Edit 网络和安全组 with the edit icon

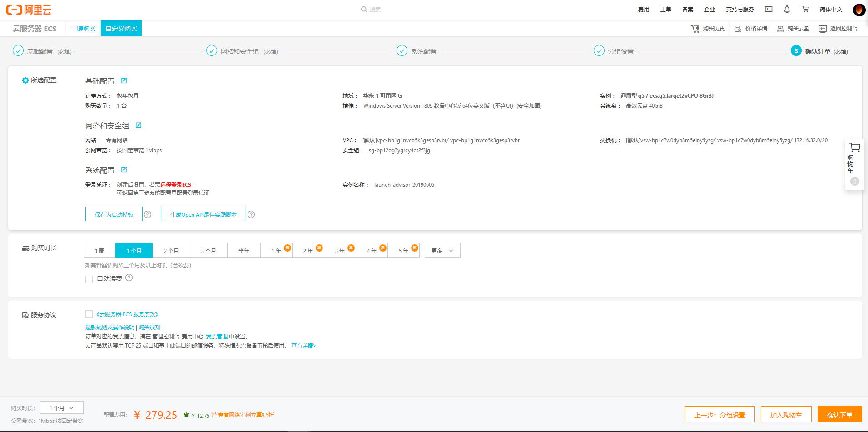coord(139,125)
